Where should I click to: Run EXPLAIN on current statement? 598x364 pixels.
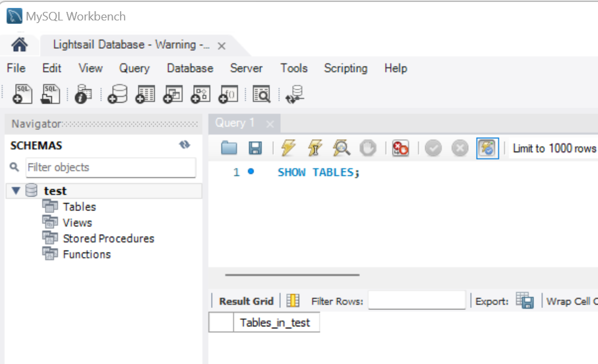pyautogui.click(x=342, y=148)
